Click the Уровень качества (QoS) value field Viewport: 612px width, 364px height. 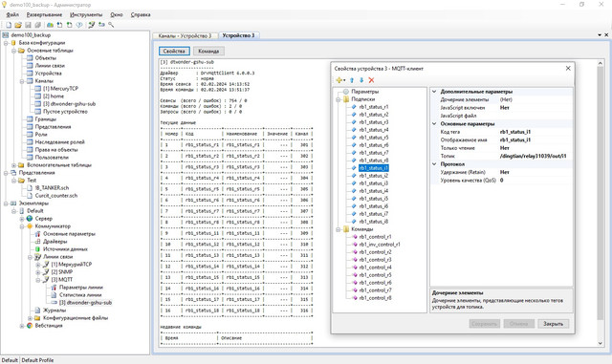click(535, 181)
